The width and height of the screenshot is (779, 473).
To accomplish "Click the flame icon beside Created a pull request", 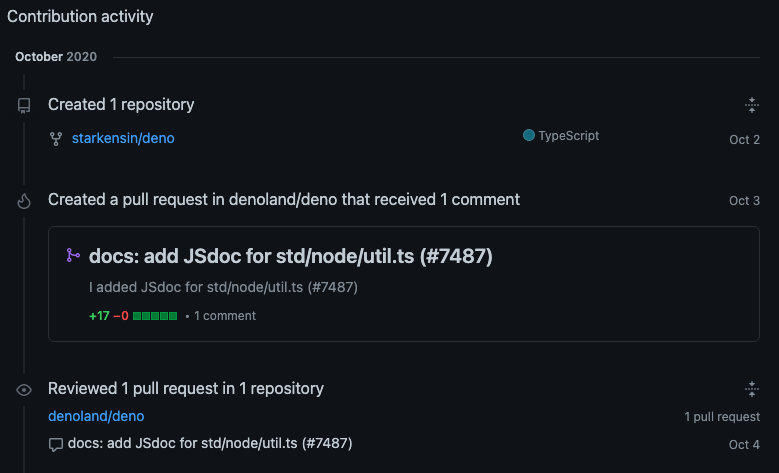I will point(24,201).
